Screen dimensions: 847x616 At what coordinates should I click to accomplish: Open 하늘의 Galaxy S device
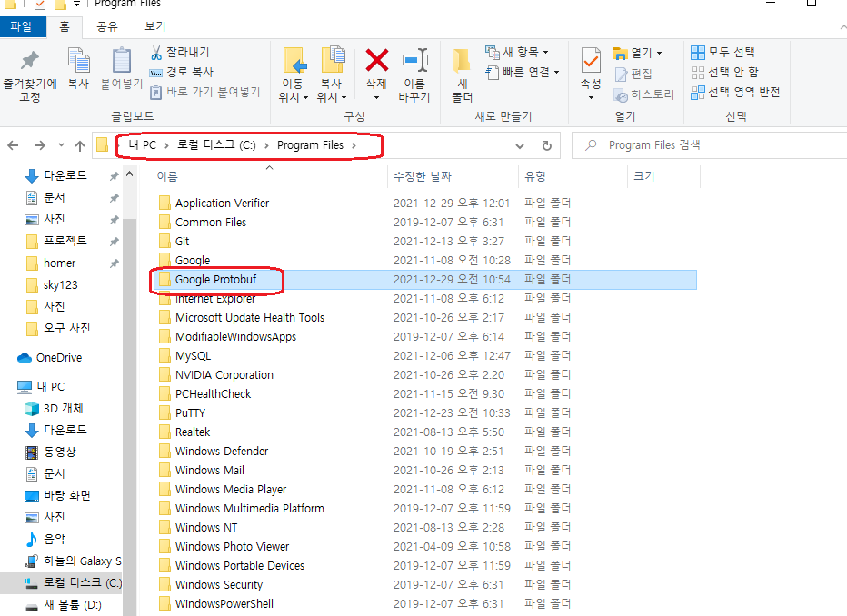click(74, 561)
